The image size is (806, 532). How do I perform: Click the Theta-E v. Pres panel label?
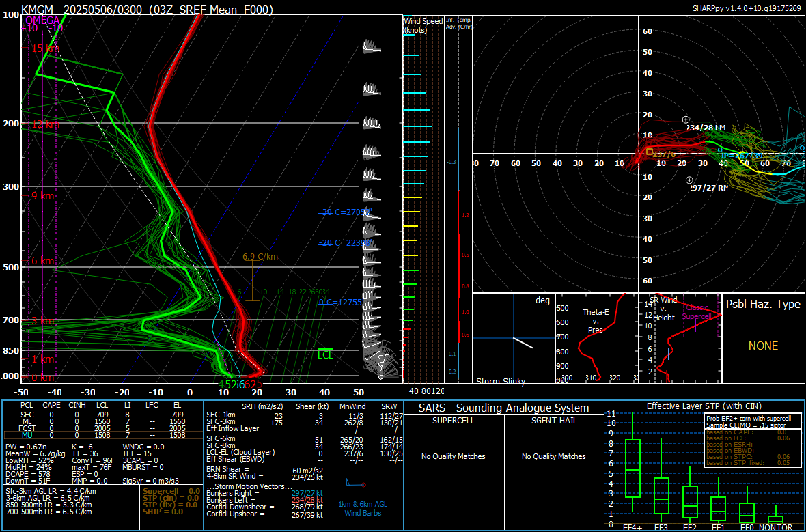[x=595, y=321]
